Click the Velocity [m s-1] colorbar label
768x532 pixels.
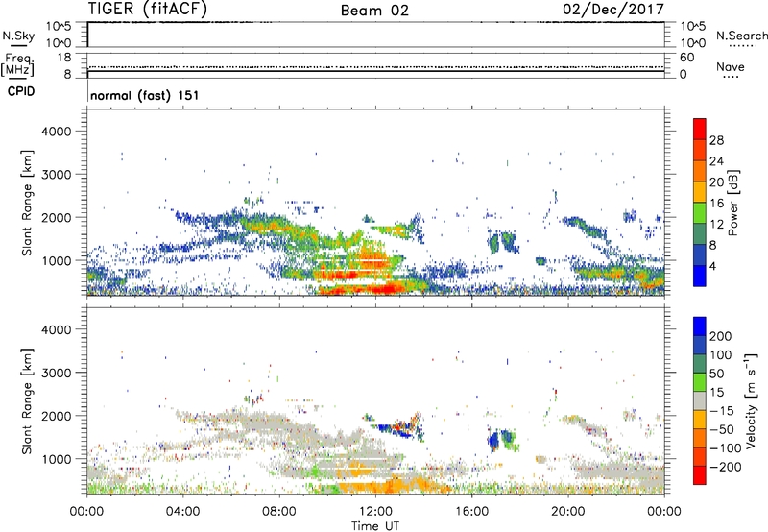(751, 400)
